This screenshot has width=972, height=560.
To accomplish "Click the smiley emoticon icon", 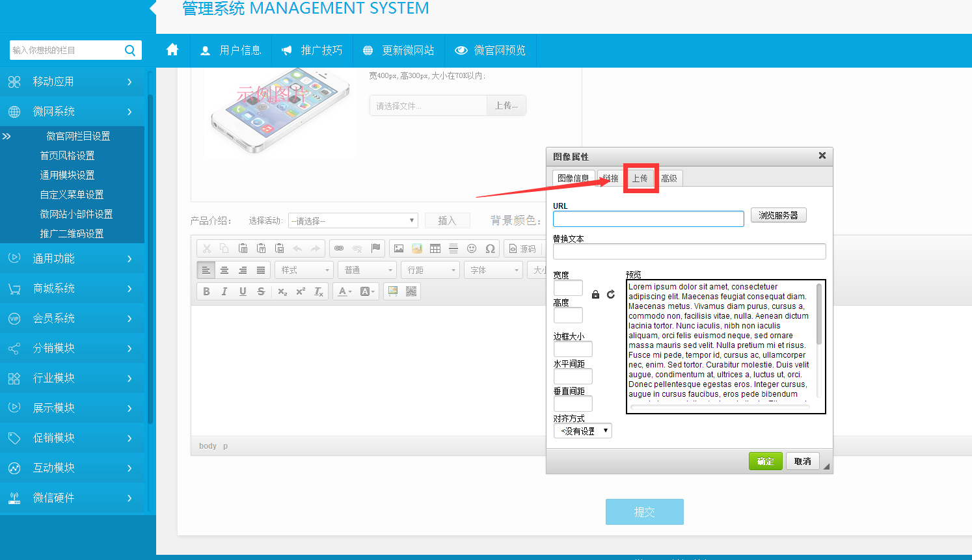I will point(472,248).
